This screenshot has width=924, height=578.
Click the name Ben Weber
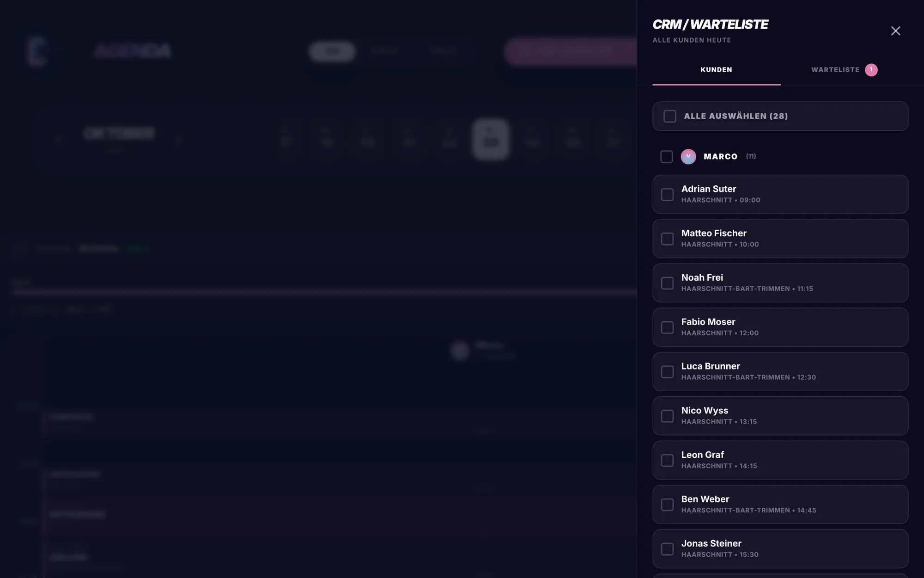[x=705, y=499]
